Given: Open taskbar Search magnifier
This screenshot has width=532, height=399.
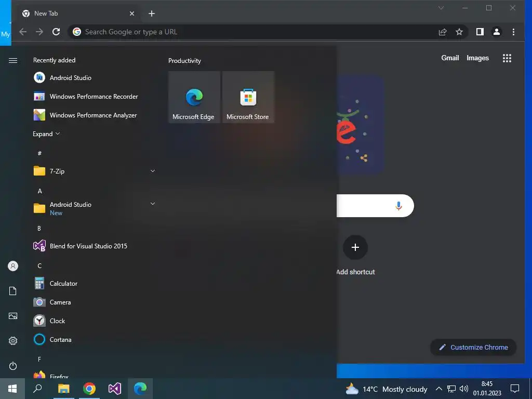Looking at the screenshot, I should pyautogui.click(x=37, y=389).
